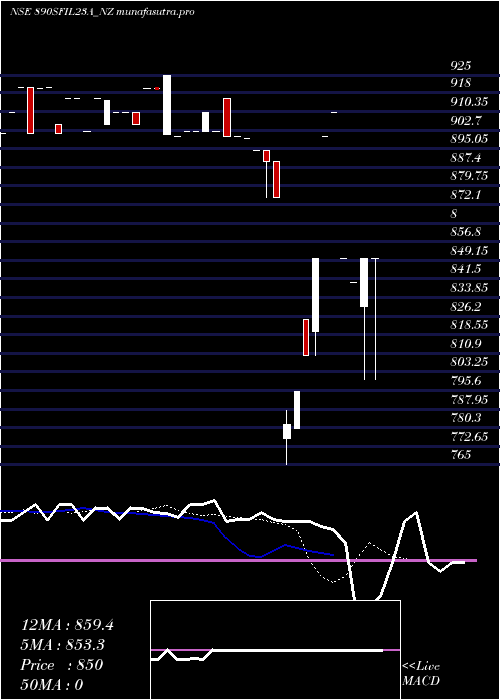Click the <<Live MACD label
Image resolution: width=500 pixels, height=700 pixels.
click(421, 673)
